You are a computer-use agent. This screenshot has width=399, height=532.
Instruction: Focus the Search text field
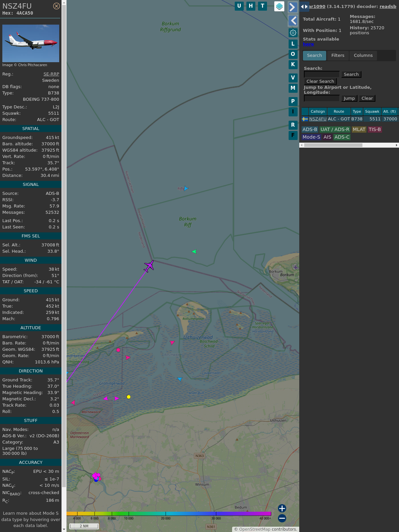tap(322, 74)
